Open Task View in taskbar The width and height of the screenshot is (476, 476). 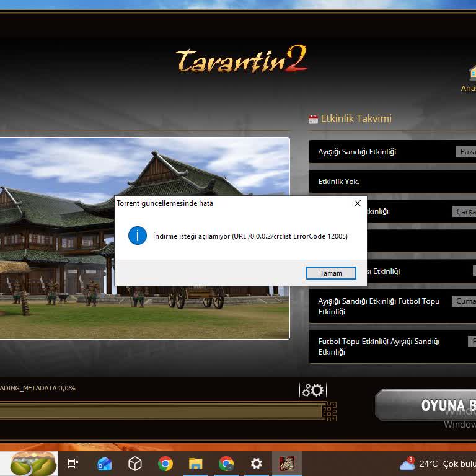tap(73, 464)
